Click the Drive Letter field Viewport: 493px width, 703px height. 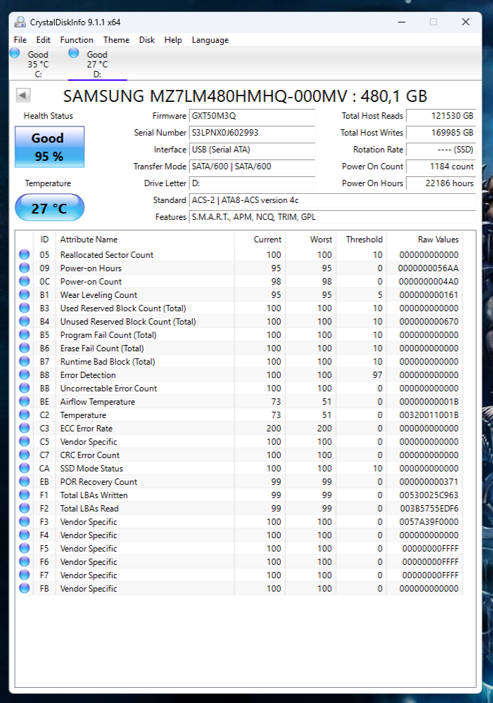point(252,183)
